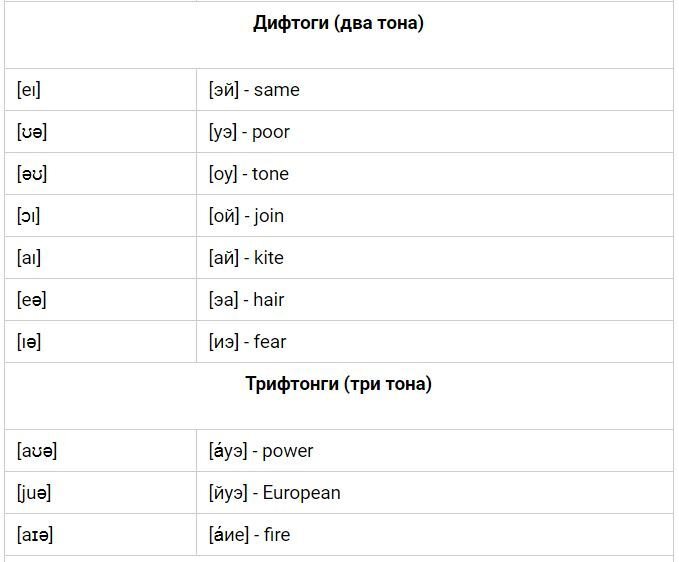Click the [оу] - tone example
679x562 pixels.
click(249, 174)
